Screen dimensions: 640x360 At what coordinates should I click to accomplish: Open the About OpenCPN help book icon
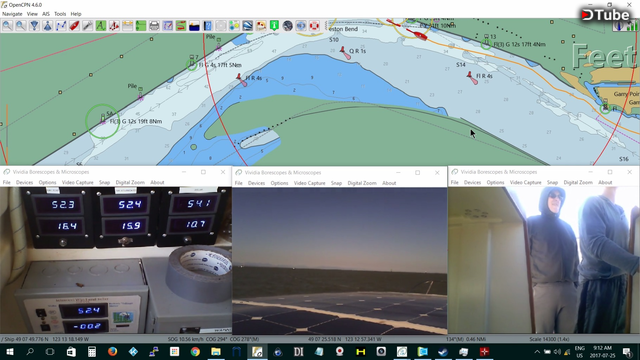(207, 26)
